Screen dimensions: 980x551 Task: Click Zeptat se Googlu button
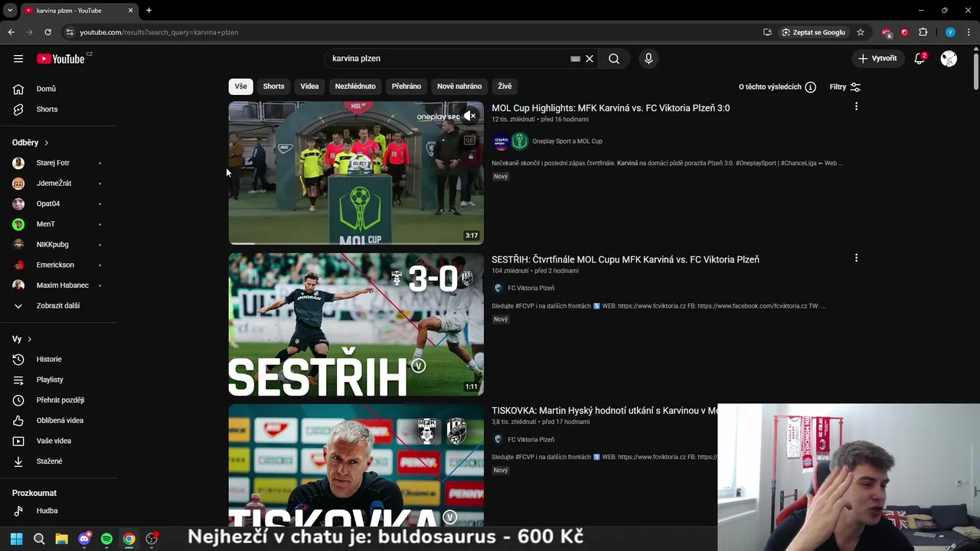tap(813, 32)
